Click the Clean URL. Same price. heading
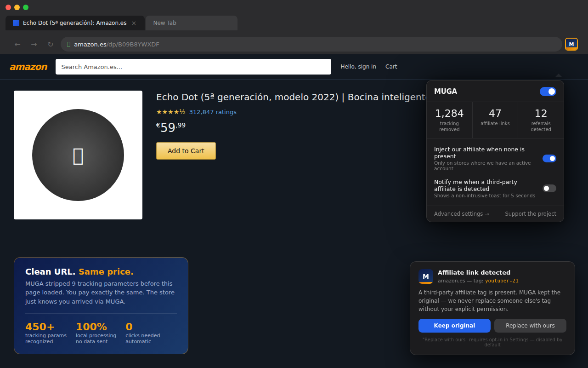 coord(79,272)
